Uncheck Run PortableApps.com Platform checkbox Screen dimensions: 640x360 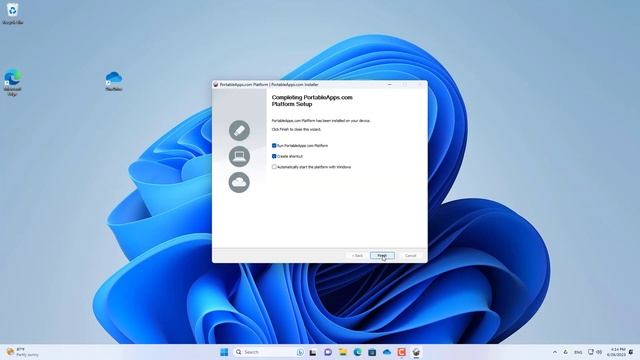274,145
